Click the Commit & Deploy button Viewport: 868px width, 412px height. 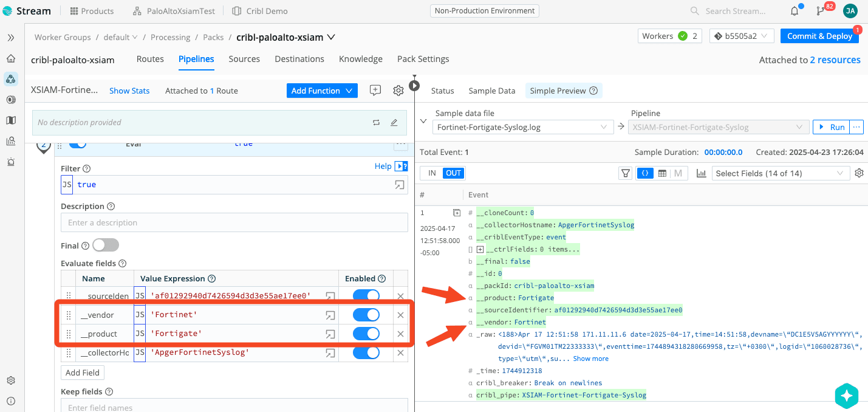pyautogui.click(x=819, y=36)
